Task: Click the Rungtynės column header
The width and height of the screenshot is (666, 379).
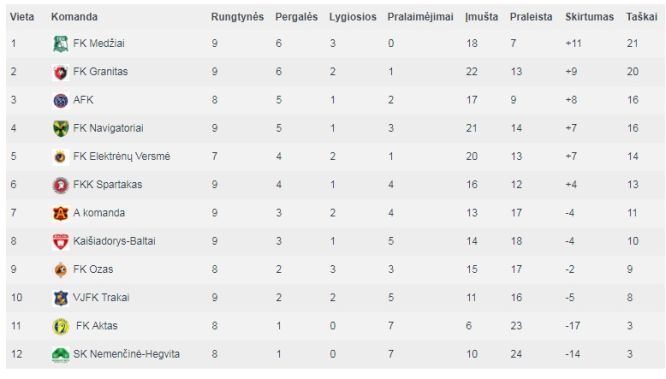Action: coord(237,17)
